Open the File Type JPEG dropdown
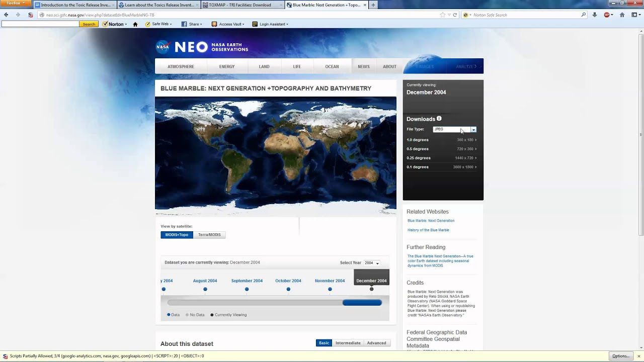This screenshot has height=362, width=644. (454, 129)
